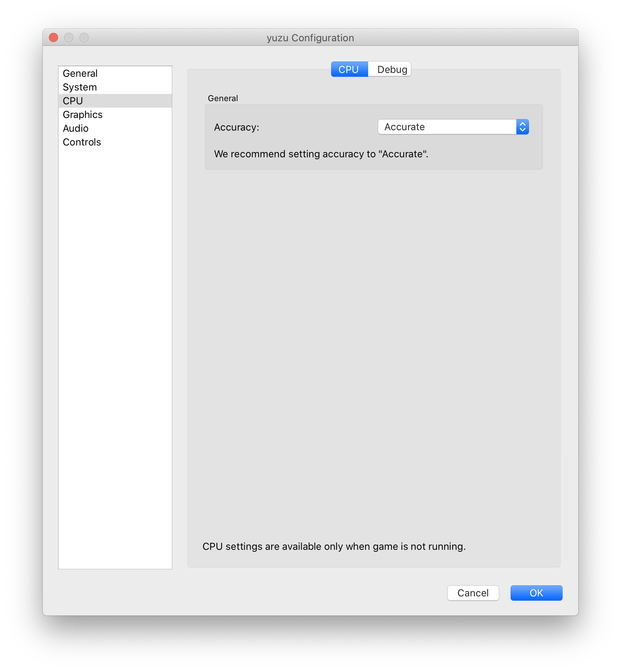Click the accuracy recommendation text
621x672 pixels.
point(321,154)
